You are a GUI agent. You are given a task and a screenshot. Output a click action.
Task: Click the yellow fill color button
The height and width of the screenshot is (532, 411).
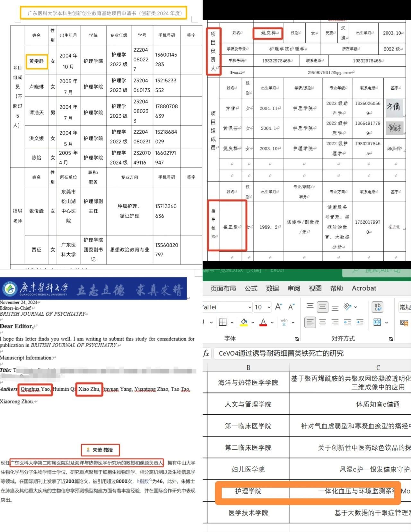coord(244,322)
